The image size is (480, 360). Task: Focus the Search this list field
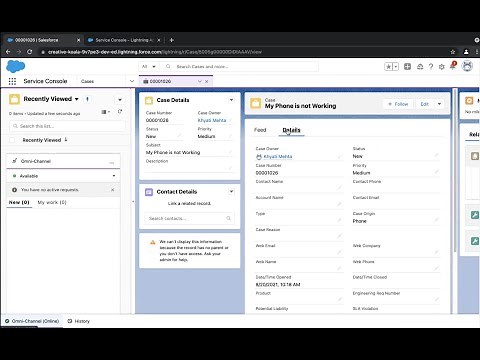67,126
